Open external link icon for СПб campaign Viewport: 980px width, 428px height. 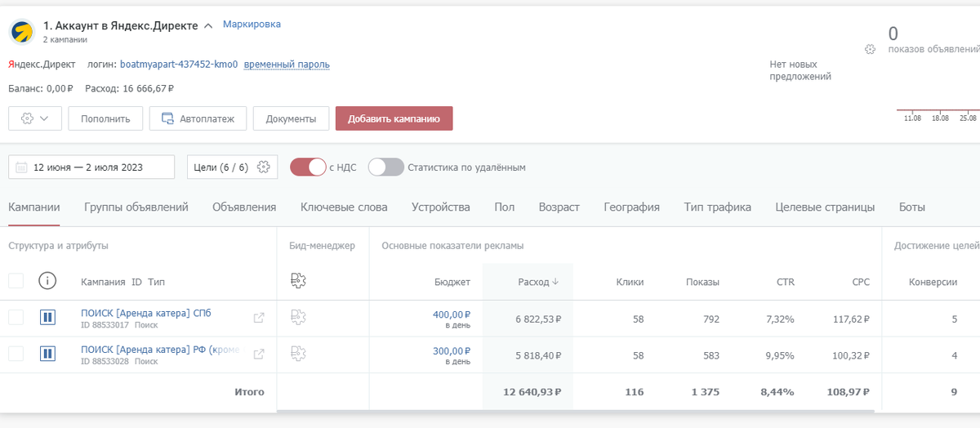[259, 318]
